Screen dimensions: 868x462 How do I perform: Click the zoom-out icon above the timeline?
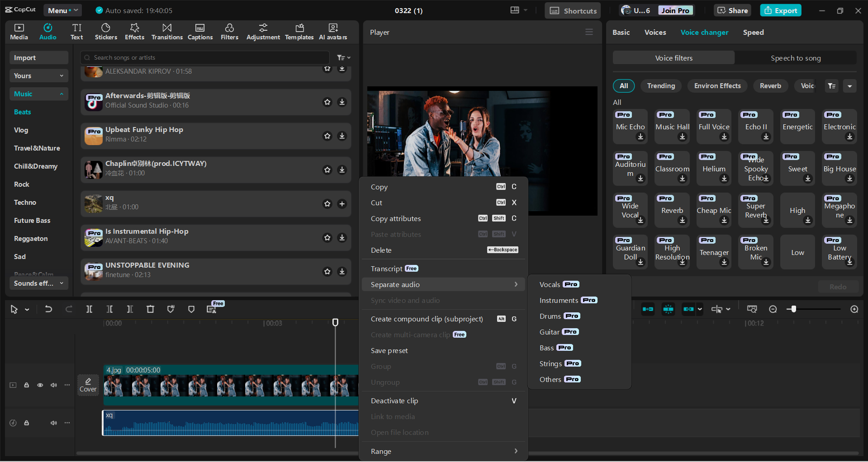point(773,309)
